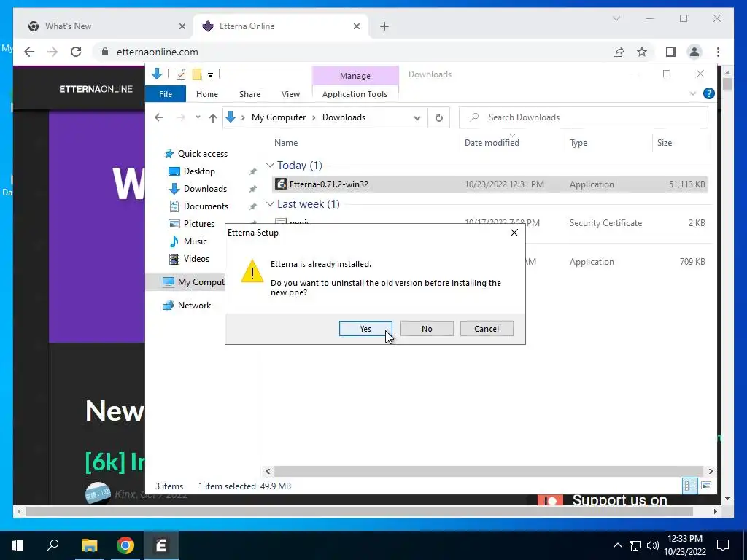Click the Search Downloads field
Image resolution: width=747 pixels, height=560 pixels.
(x=583, y=117)
